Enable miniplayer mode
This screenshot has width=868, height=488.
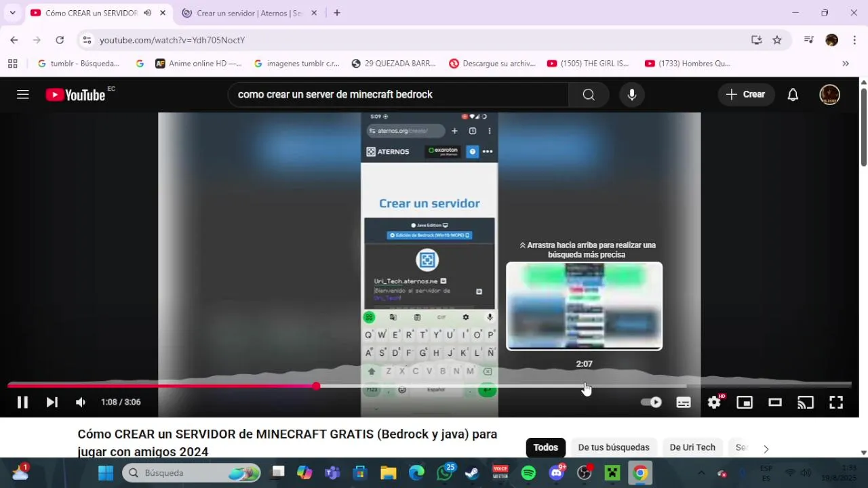tap(745, 403)
